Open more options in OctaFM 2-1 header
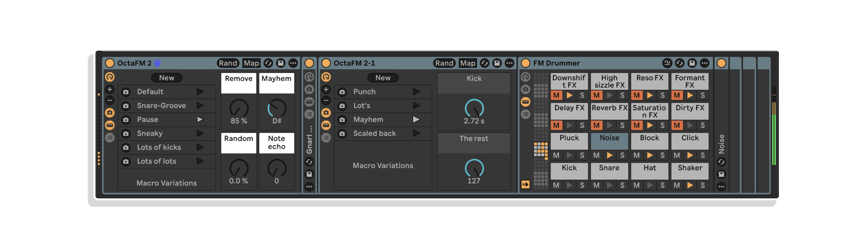Screen dimensions: 868x249 tap(509, 63)
